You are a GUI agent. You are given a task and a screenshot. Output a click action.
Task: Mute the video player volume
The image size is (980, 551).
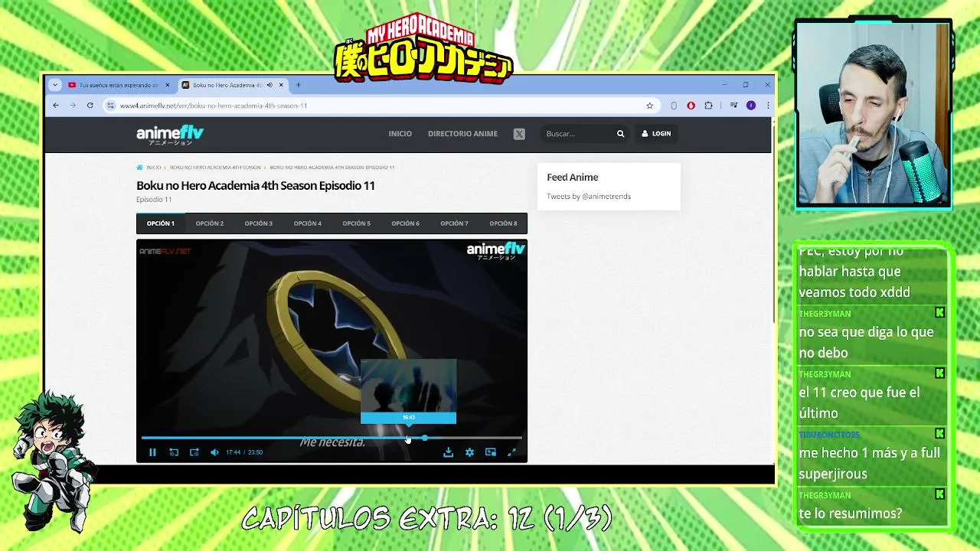214,452
